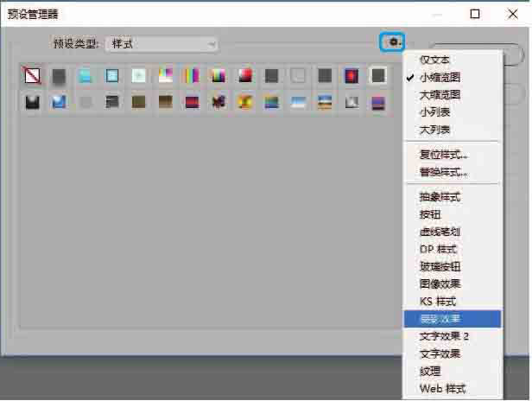Select the spectrum-fading-to-black style thumbnail
Screen dimensions: 532x401
pyautogui.click(x=218, y=75)
